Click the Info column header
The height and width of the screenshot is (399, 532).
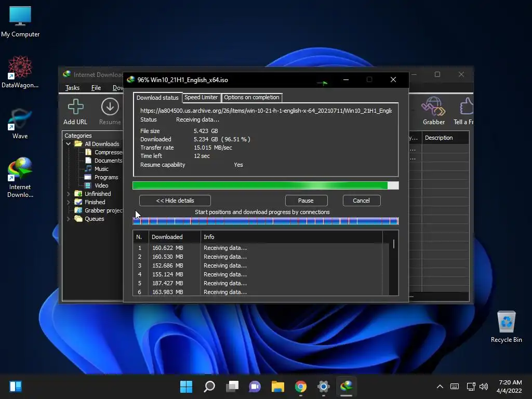coord(292,237)
